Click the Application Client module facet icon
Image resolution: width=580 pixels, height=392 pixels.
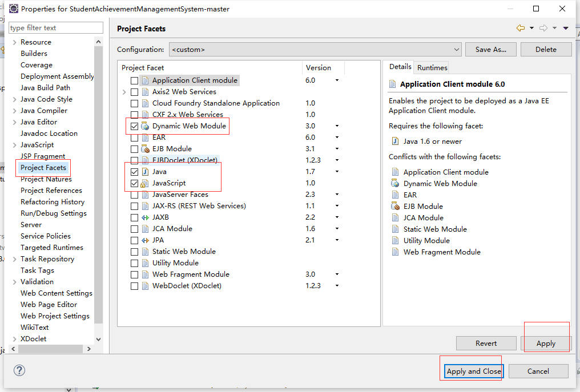point(146,80)
